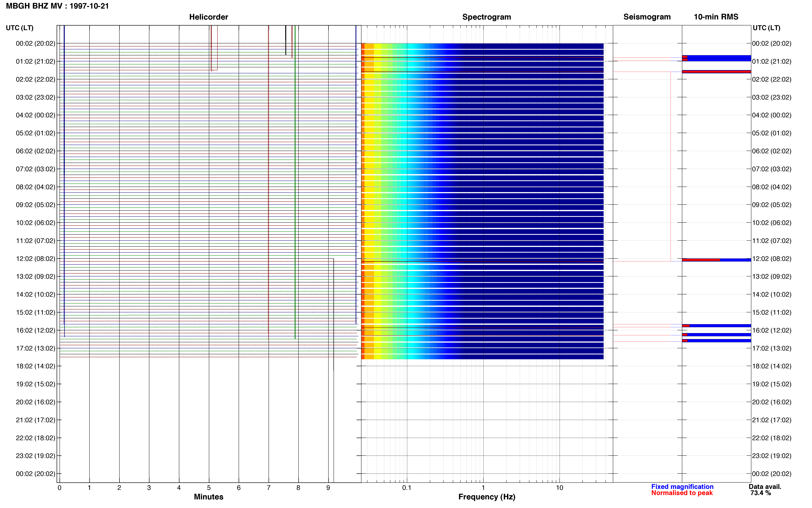Click the left '04:02 (00:02)' time label

pyautogui.click(x=36, y=115)
